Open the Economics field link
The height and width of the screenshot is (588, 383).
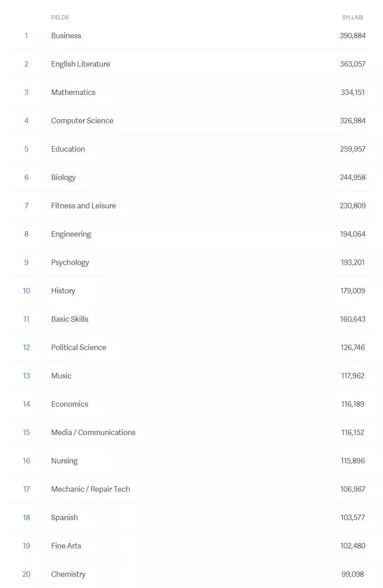pos(70,404)
